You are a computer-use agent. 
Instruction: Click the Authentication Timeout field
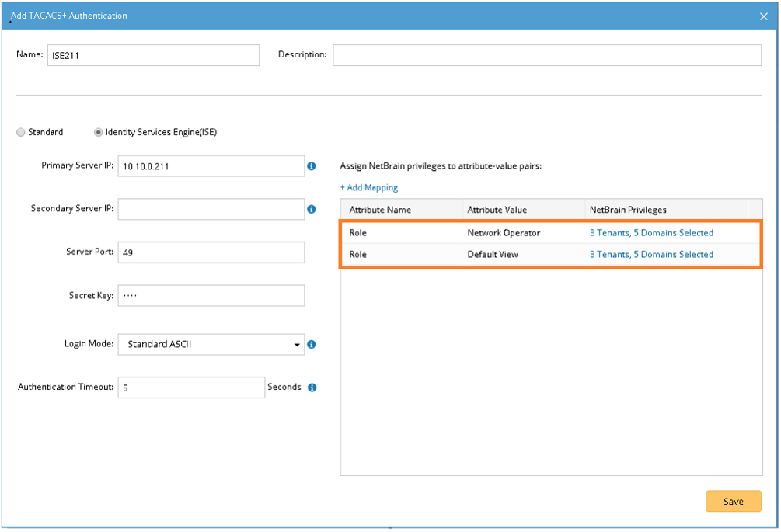(x=191, y=388)
